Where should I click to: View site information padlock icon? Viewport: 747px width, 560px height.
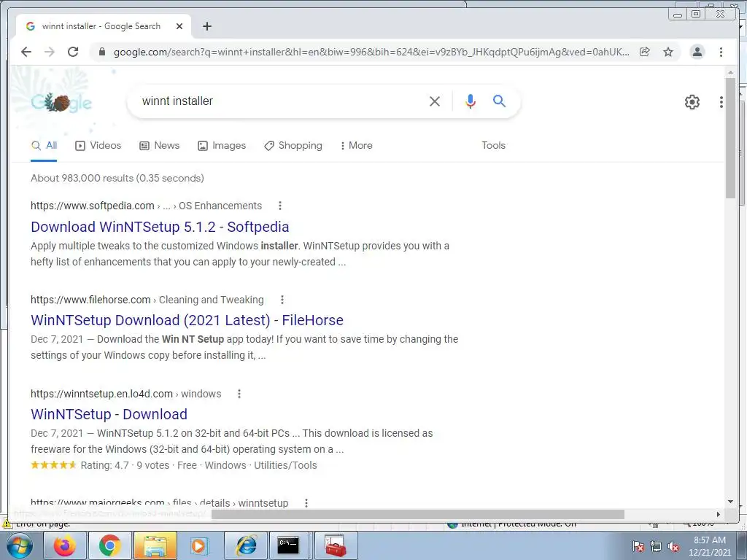101,52
